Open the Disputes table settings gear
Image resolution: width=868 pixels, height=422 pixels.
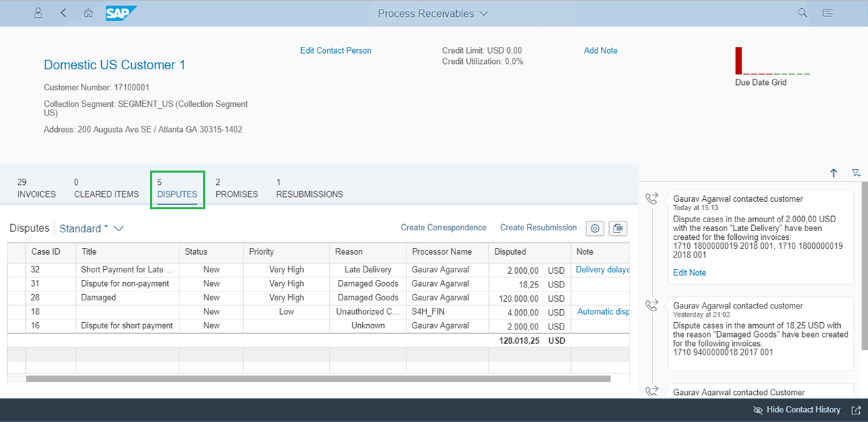[x=595, y=228]
